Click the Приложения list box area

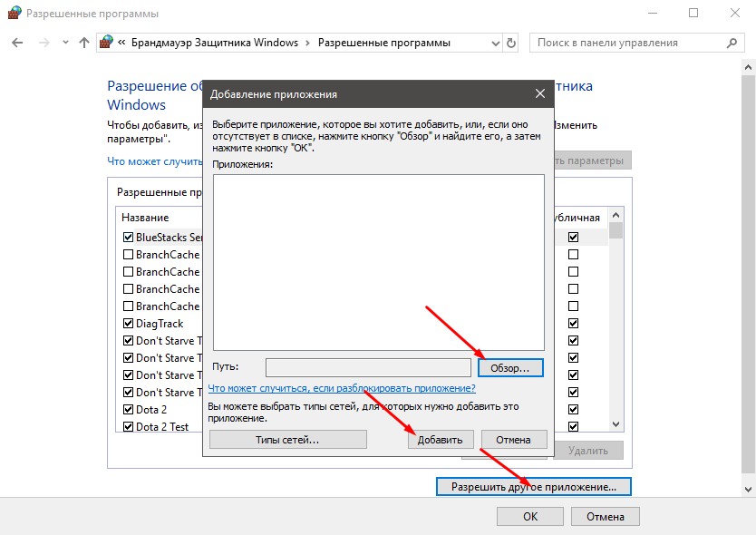379,262
